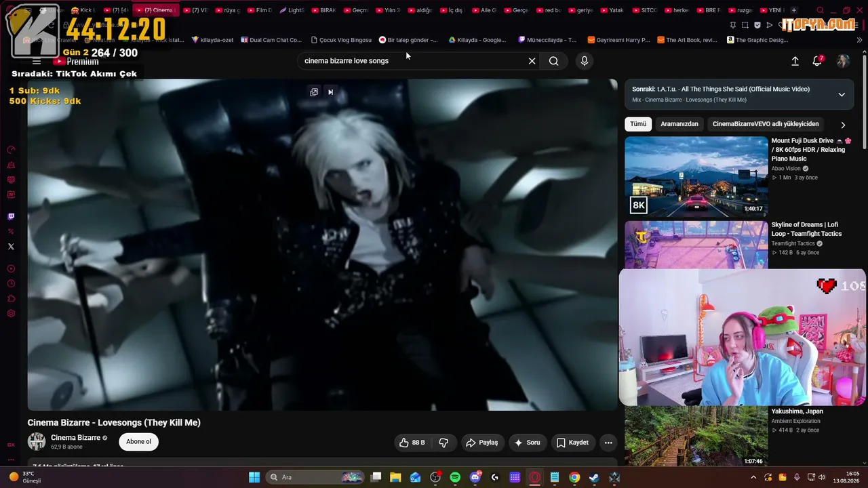Open the Soru (Ask) button

click(x=527, y=443)
